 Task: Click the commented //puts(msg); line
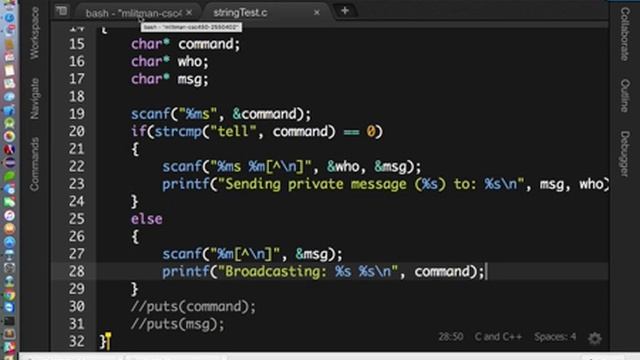click(x=178, y=324)
